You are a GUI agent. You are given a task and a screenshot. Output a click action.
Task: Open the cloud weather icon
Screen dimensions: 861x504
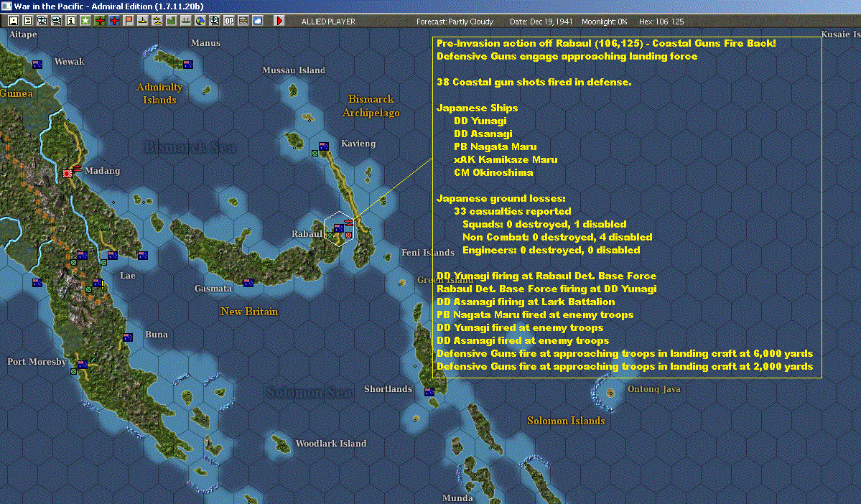coord(258,21)
